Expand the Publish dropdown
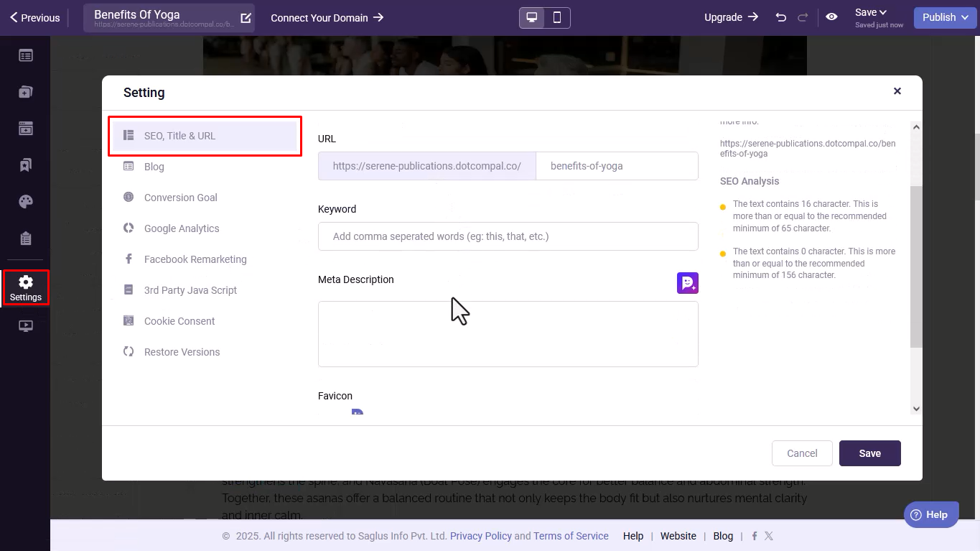The image size is (980, 551). click(x=945, y=17)
